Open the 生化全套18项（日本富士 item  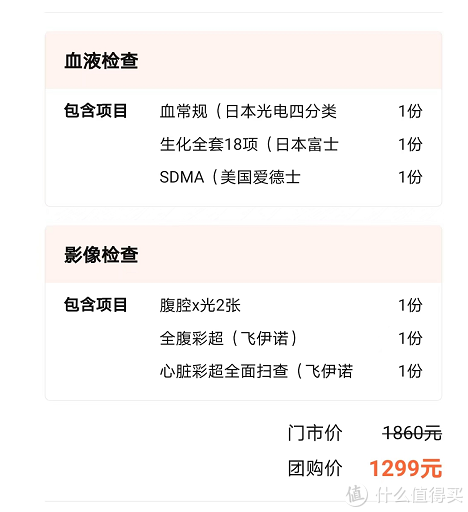tap(249, 144)
